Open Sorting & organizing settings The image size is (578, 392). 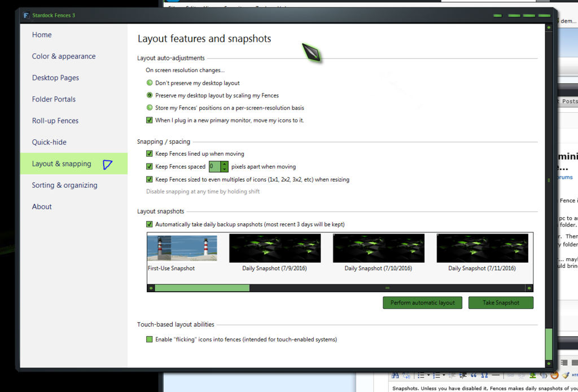pos(74,185)
